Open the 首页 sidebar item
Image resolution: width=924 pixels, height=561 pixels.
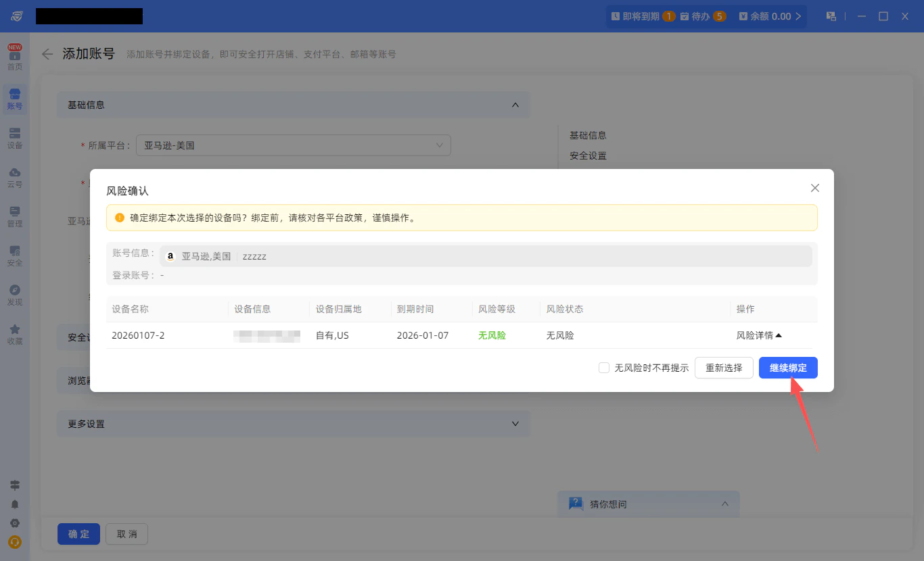(x=15, y=57)
